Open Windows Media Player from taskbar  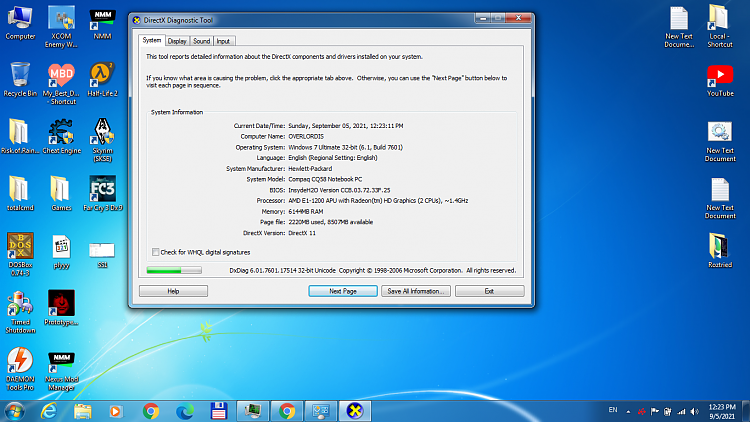pyautogui.click(x=116, y=411)
